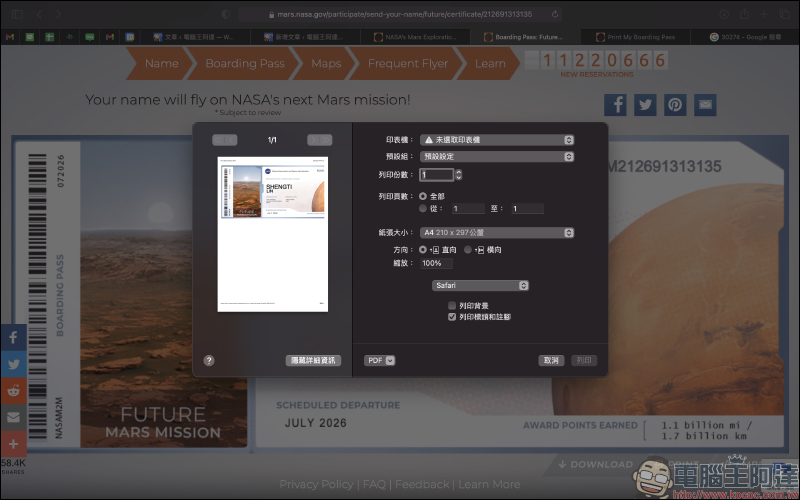Enable the 列印背景 checkbox

pos(452,306)
